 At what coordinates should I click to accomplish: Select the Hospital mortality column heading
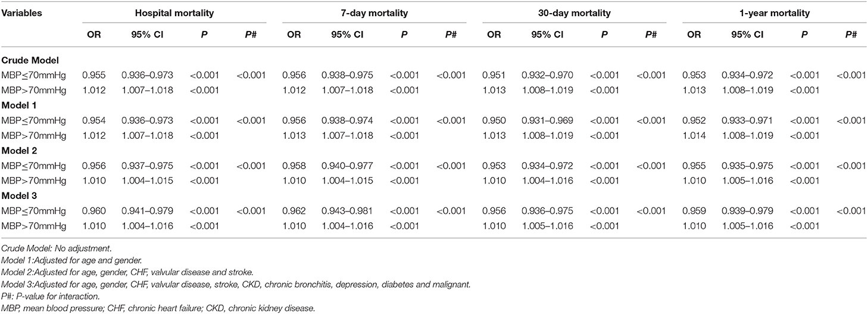click(x=173, y=12)
